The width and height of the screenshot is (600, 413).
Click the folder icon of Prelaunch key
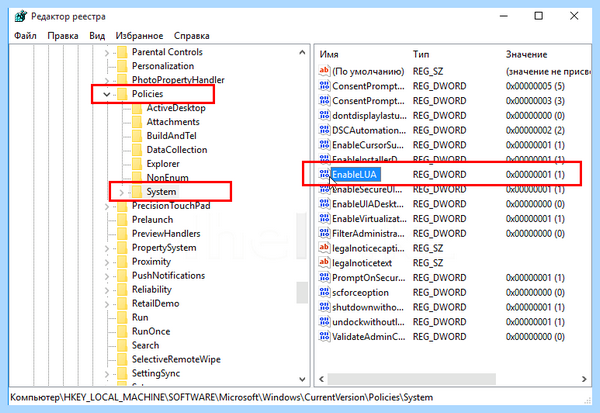click(x=122, y=220)
